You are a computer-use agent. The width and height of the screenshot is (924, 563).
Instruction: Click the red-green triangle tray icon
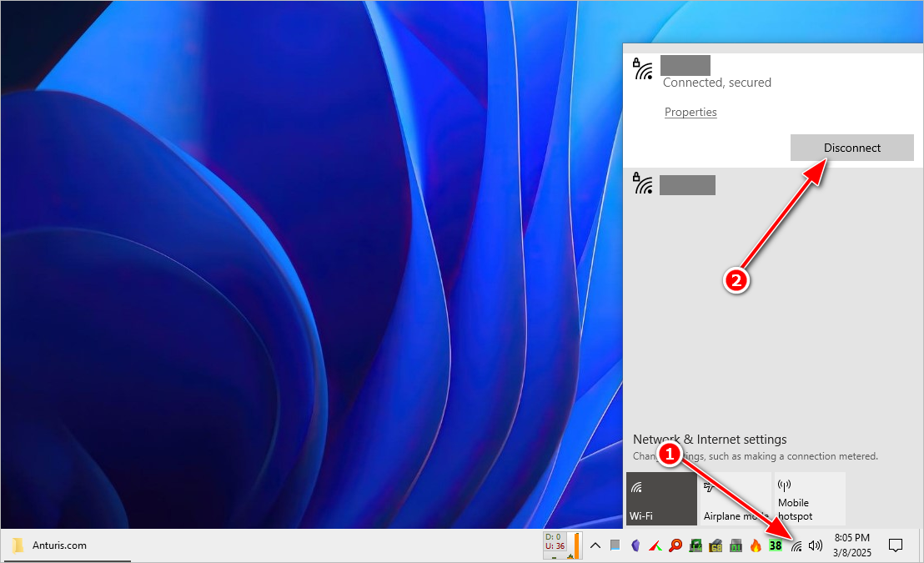(655, 546)
